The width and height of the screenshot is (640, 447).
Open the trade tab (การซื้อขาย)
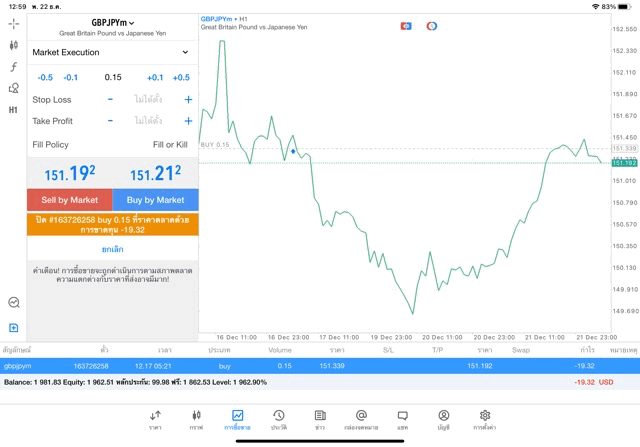click(x=238, y=420)
